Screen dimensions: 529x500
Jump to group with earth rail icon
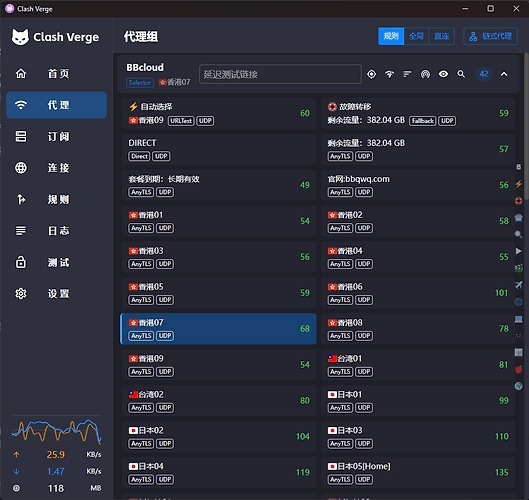[x=519, y=386]
